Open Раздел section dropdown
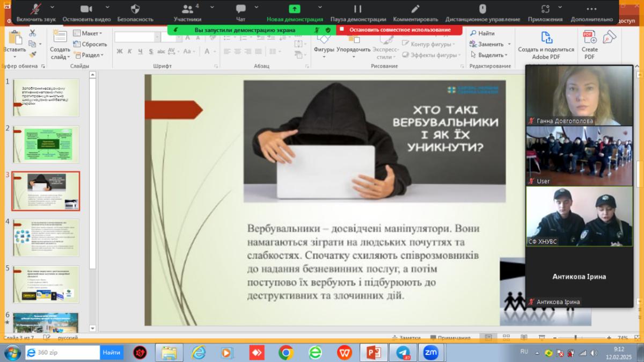Screen dimensions: 644x362 pos(89,55)
